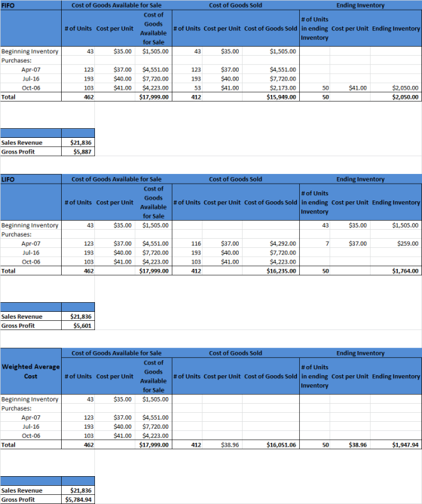This screenshot has width=422, height=504.
Task: Select the FIFO section title cell
Action: (31, 5)
